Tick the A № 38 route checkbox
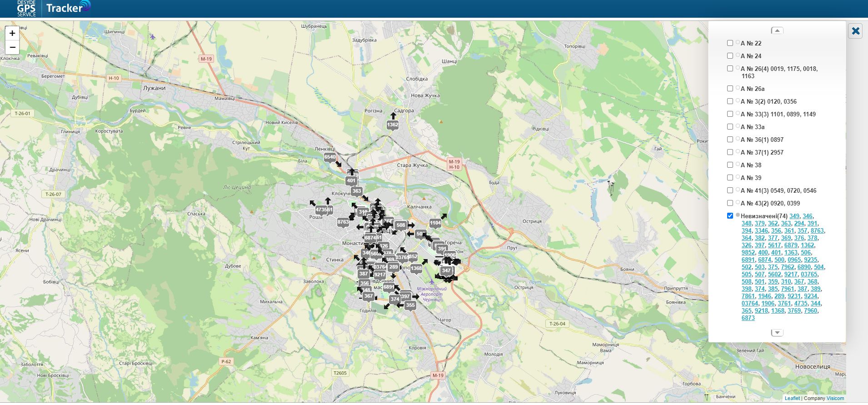 click(x=730, y=165)
